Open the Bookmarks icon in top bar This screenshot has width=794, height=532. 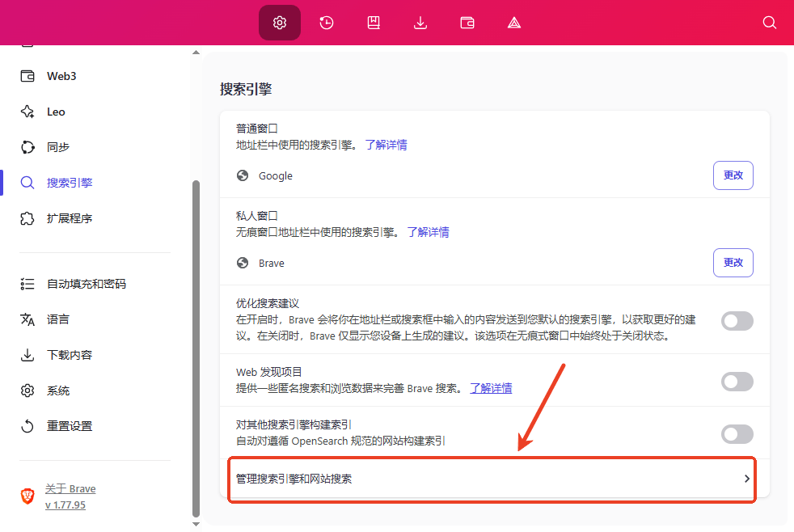374,23
